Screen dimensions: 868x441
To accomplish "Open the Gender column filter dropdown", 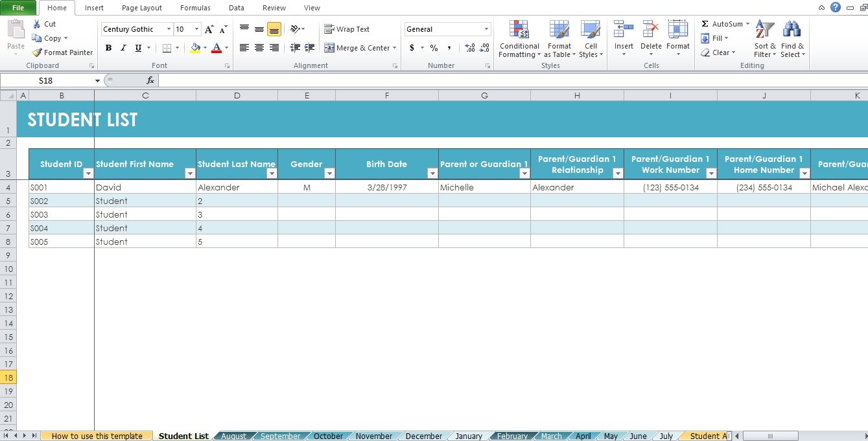I will point(329,174).
